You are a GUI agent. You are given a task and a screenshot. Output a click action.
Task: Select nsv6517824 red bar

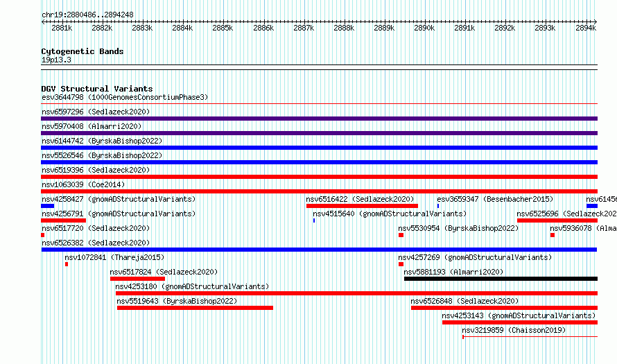point(138,279)
